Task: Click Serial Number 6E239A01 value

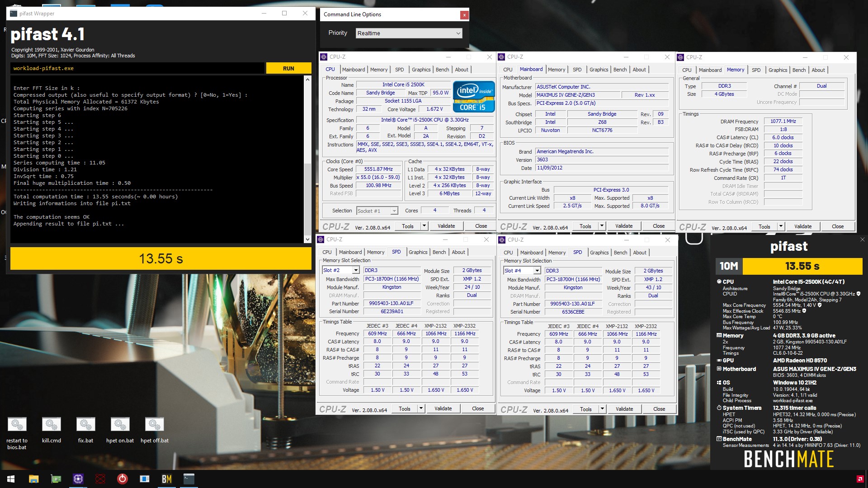Action: (x=392, y=312)
